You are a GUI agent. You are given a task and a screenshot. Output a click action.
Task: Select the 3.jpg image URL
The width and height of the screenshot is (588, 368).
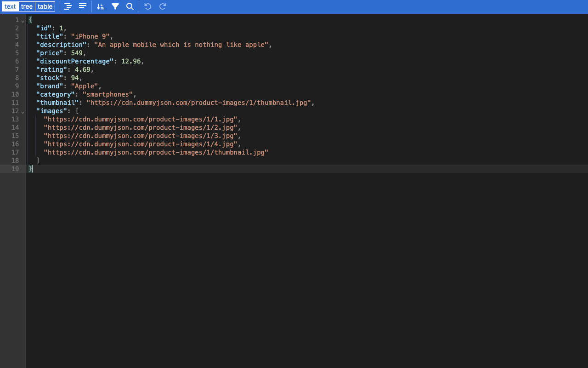(x=141, y=136)
